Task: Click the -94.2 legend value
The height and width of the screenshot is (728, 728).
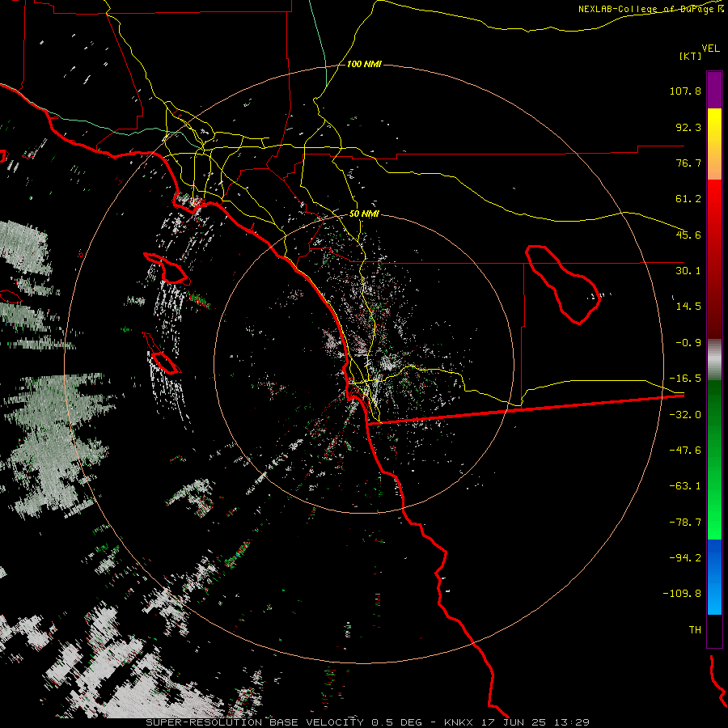Action: pos(685,557)
